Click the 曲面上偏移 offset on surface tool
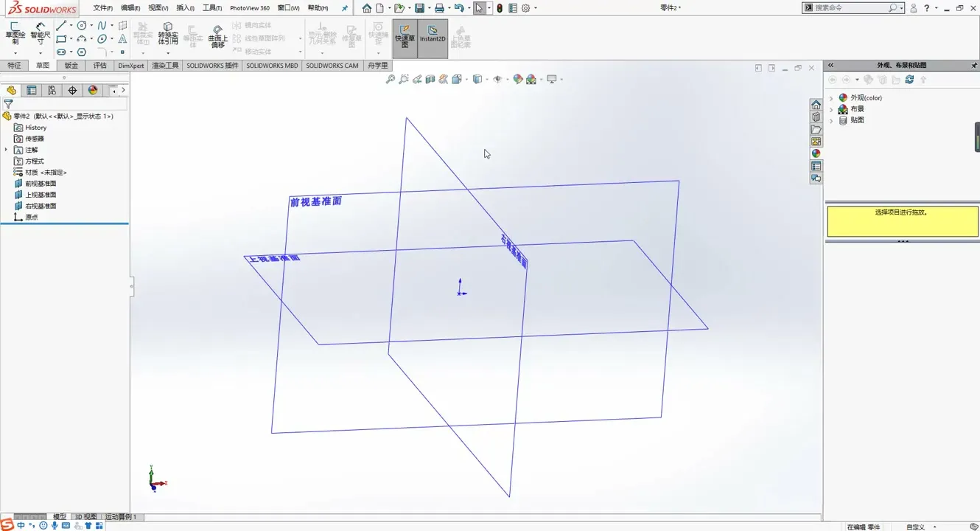The image size is (980, 531). pos(217,35)
